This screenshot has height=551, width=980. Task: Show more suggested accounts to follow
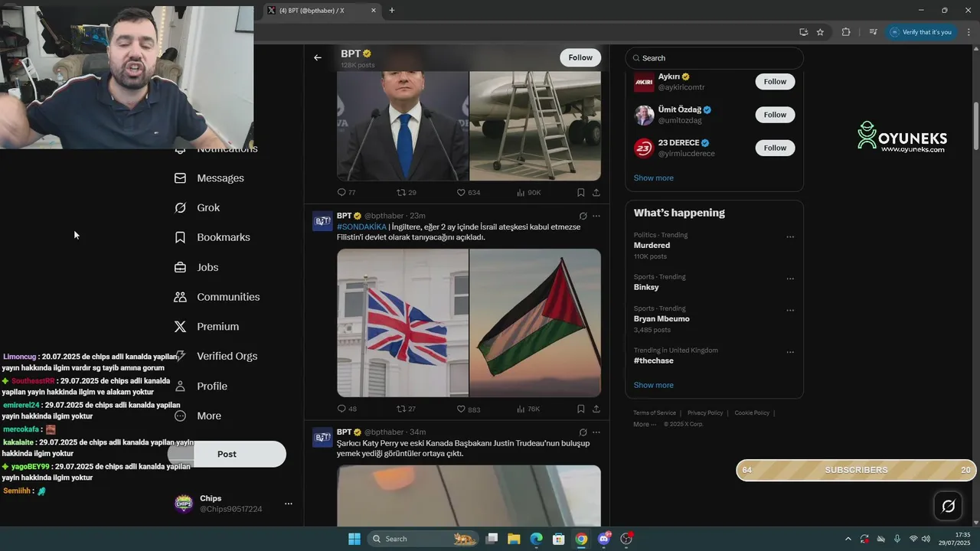click(x=654, y=178)
